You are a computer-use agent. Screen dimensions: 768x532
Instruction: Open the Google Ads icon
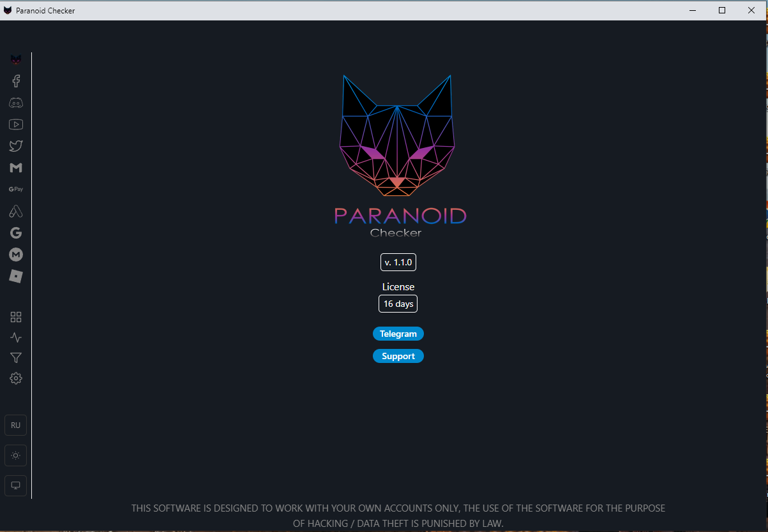pos(16,211)
